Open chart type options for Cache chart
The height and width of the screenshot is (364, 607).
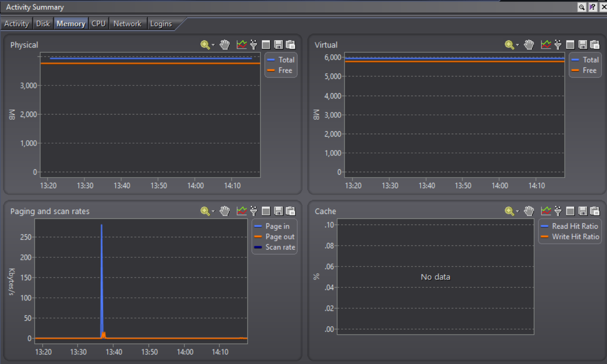pos(546,211)
